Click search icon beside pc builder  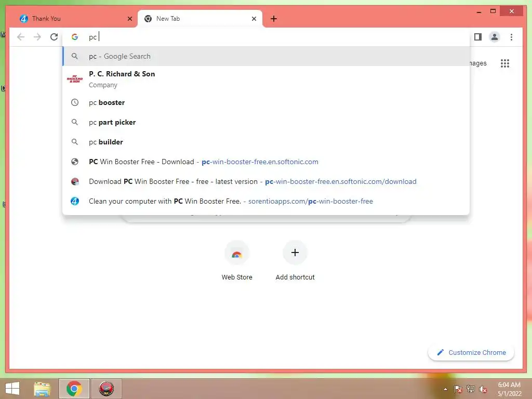click(x=75, y=142)
